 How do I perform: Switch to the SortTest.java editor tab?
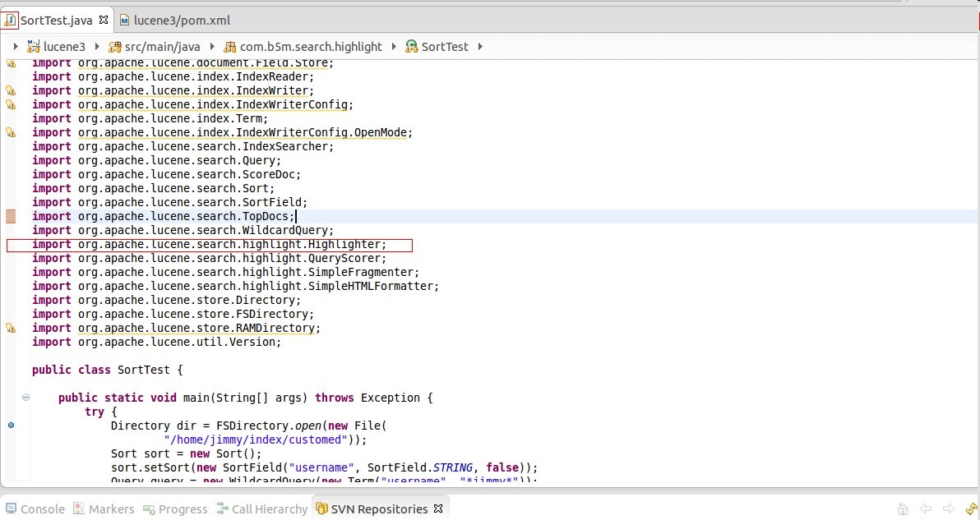pos(56,20)
